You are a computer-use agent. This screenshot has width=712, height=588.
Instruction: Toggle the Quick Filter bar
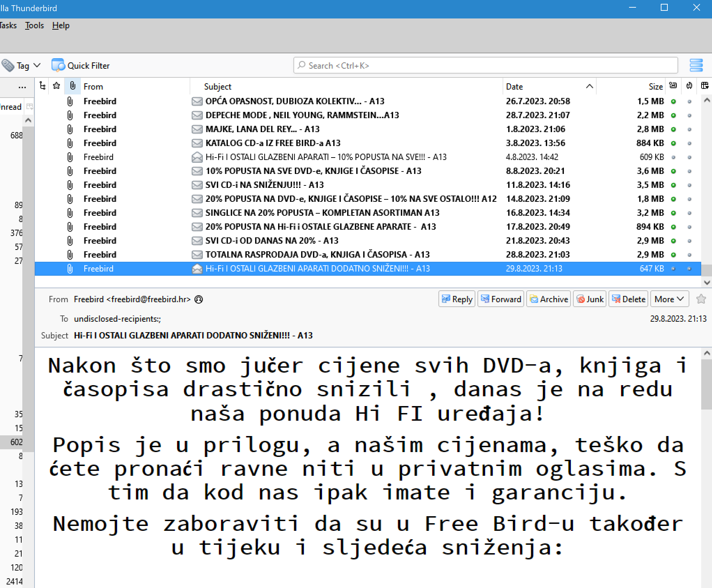point(81,66)
